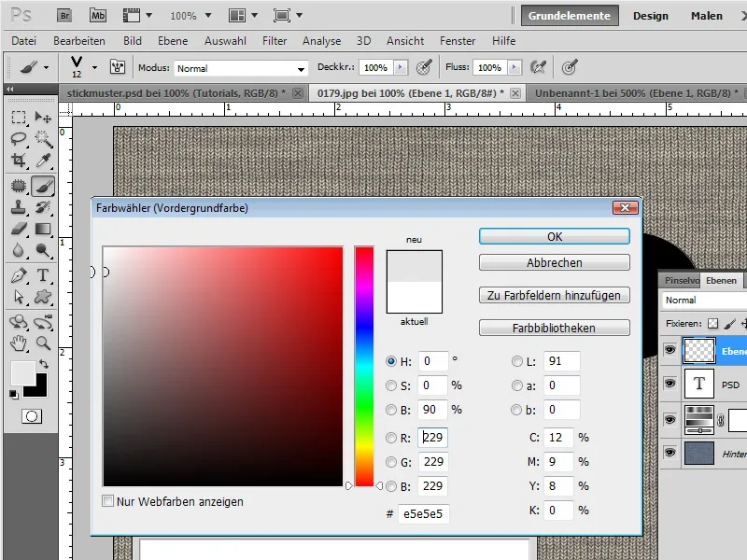The height and width of the screenshot is (560, 747).
Task: Open the Fluss flow slider arrow
Action: (514, 67)
